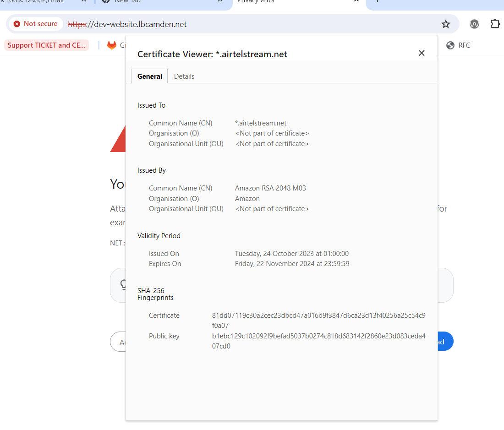Open the Extensions puzzle icon

[x=495, y=24]
